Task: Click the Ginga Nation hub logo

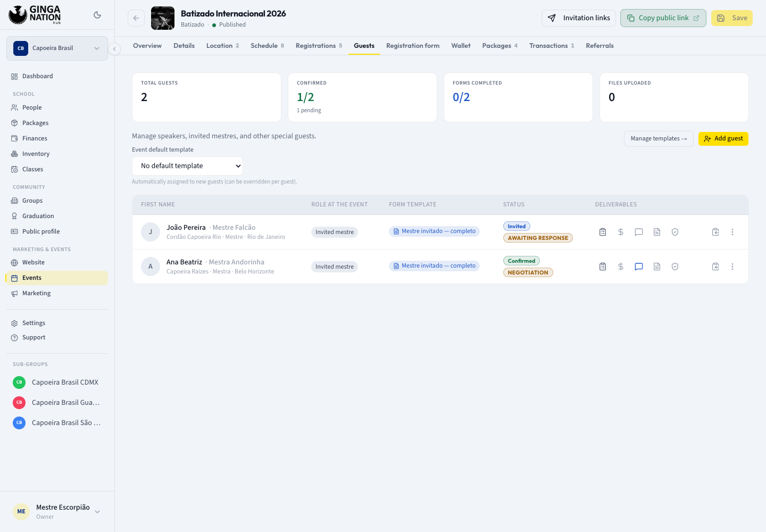Action: (x=35, y=15)
